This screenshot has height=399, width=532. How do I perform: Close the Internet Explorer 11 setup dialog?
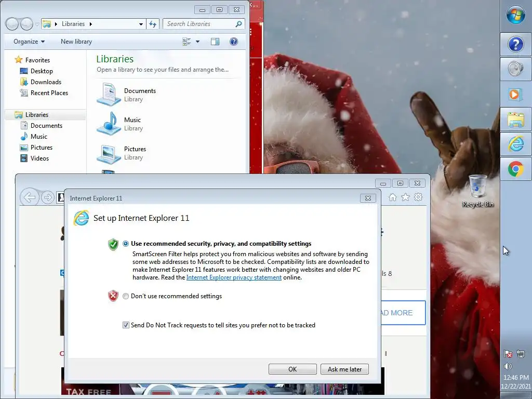pos(368,198)
